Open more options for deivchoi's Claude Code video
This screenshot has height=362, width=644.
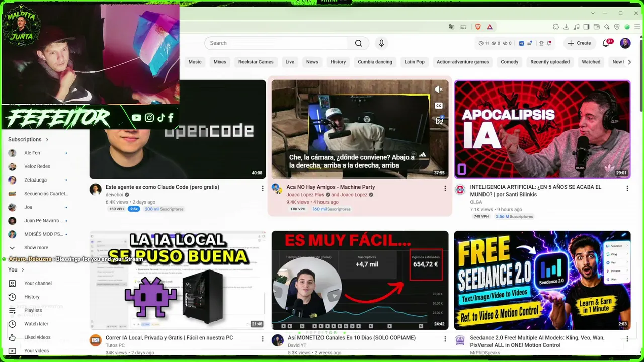click(262, 188)
